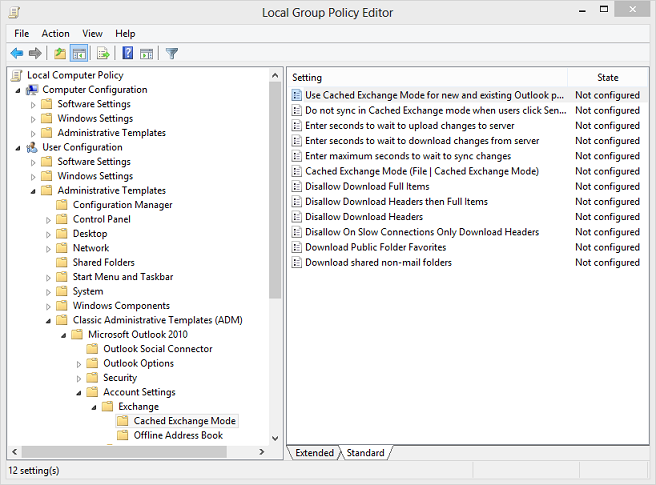Image resolution: width=656 pixels, height=485 pixels.
Task: Expand the Security node
Action: (79, 378)
